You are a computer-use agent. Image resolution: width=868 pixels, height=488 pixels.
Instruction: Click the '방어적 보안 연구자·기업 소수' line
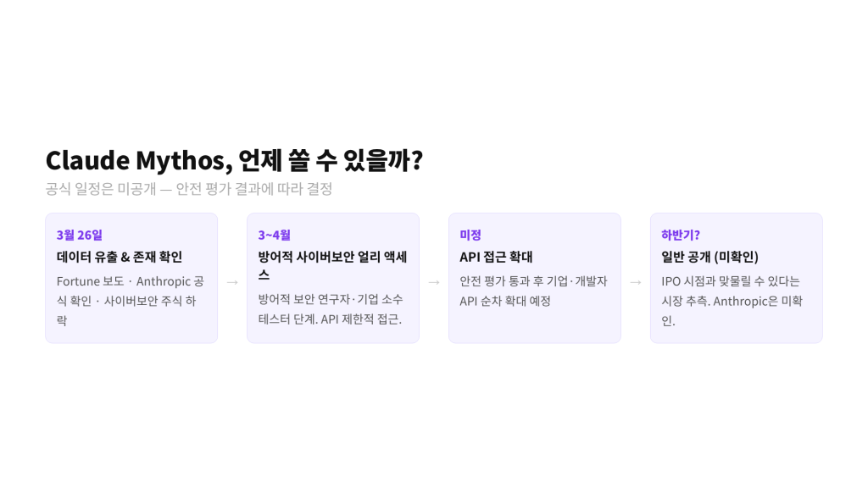point(331,299)
